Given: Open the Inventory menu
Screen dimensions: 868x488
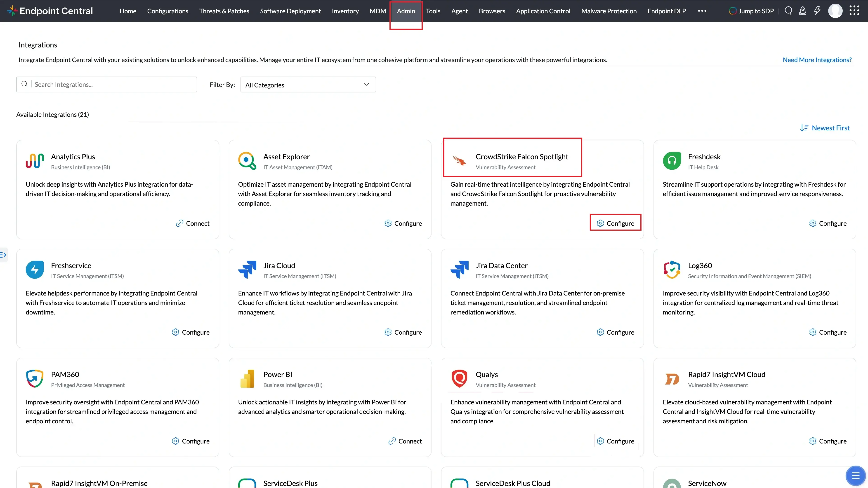Looking at the screenshot, I should tap(345, 11).
